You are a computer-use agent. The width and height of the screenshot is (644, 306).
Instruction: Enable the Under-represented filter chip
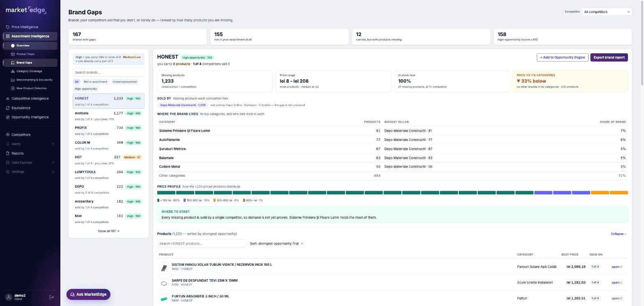(124, 82)
